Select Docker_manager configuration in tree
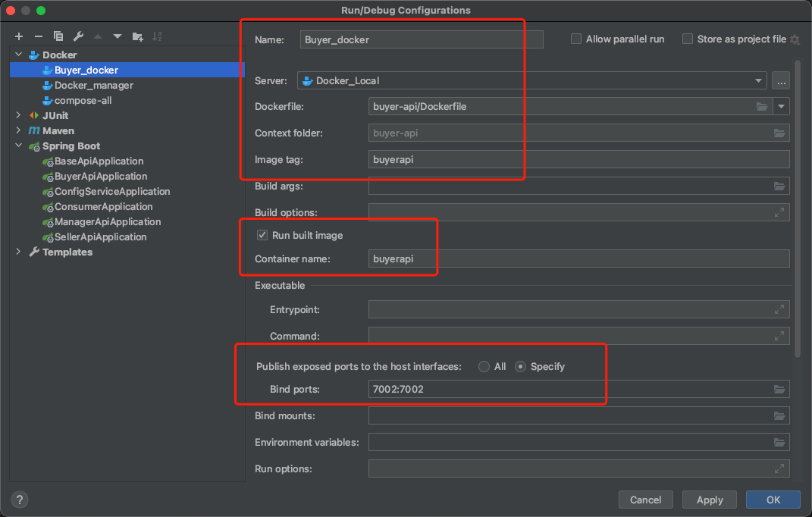 click(93, 86)
